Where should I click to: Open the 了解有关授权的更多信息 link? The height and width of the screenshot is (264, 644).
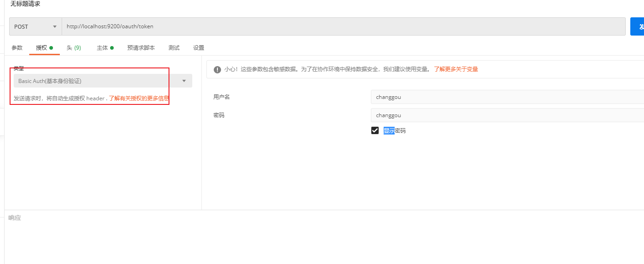[x=139, y=98]
